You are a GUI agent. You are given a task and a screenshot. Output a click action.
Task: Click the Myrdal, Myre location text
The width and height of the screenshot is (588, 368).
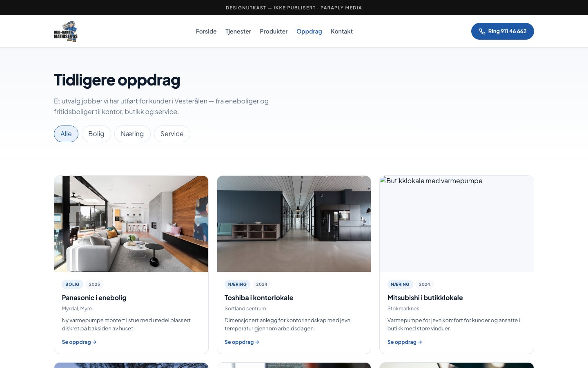click(77, 309)
